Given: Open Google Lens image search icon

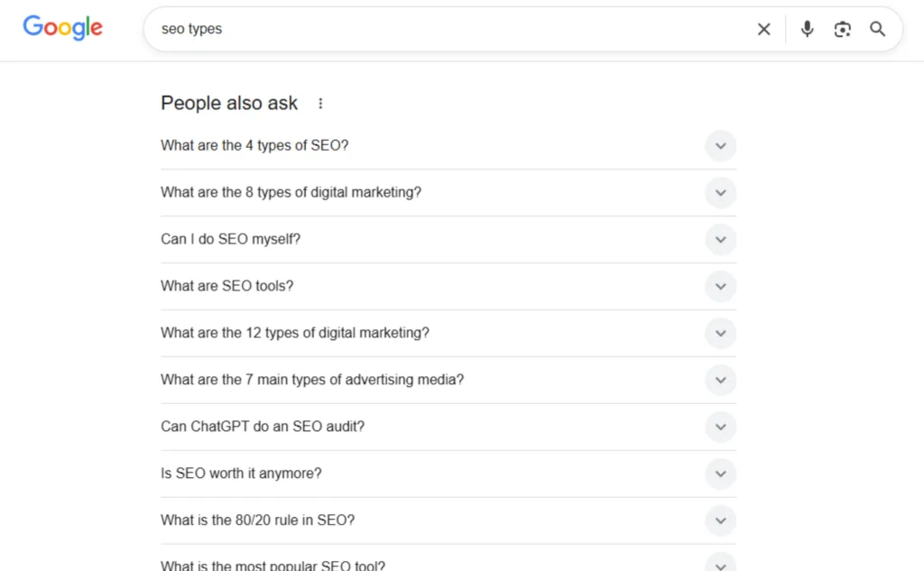Looking at the screenshot, I should (842, 29).
